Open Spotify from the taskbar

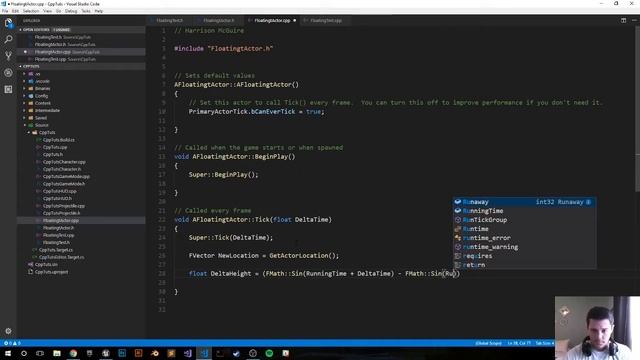pyautogui.click(x=269, y=353)
